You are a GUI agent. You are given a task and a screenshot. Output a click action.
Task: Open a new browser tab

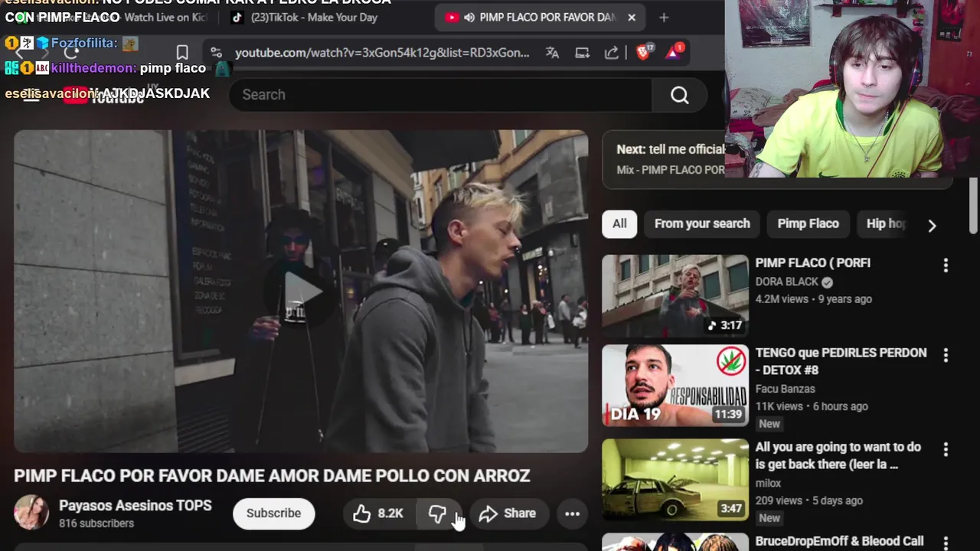(664, 17)
